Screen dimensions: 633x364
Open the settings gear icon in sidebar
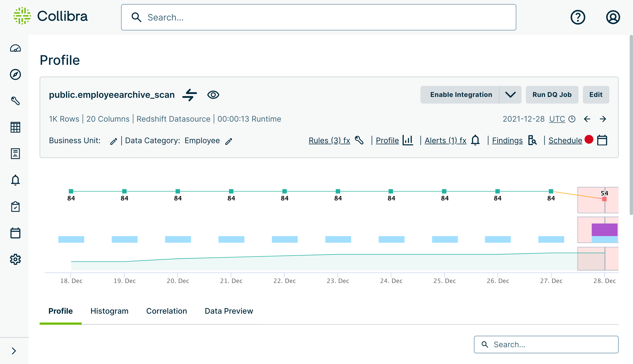click(15, 259)
